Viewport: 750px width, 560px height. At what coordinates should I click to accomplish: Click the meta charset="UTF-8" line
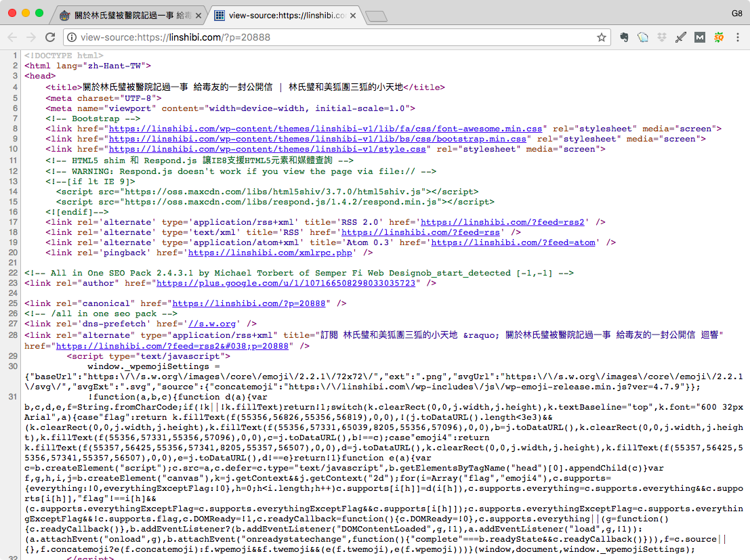pyautogui.click(x=103, y=98)
